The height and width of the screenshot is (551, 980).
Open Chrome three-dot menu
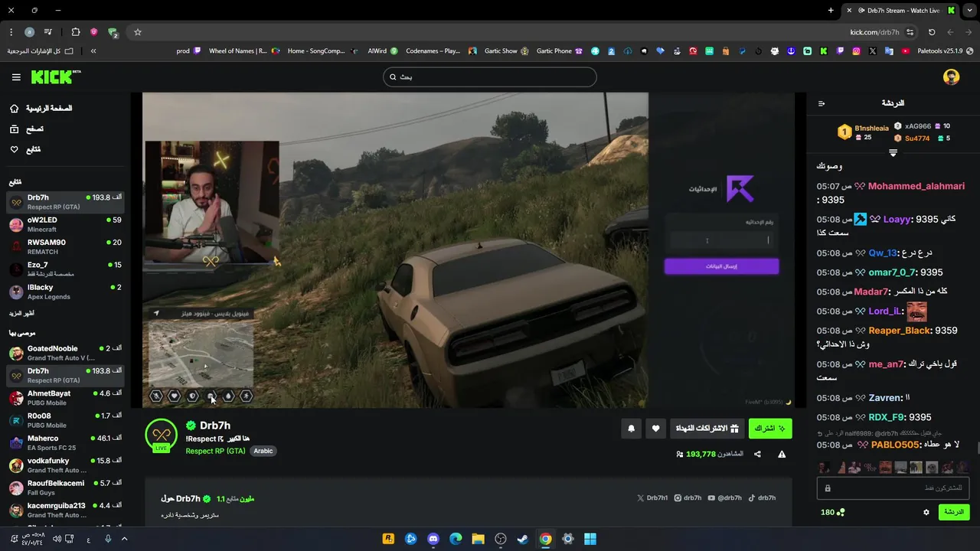[x=11, y=32]
